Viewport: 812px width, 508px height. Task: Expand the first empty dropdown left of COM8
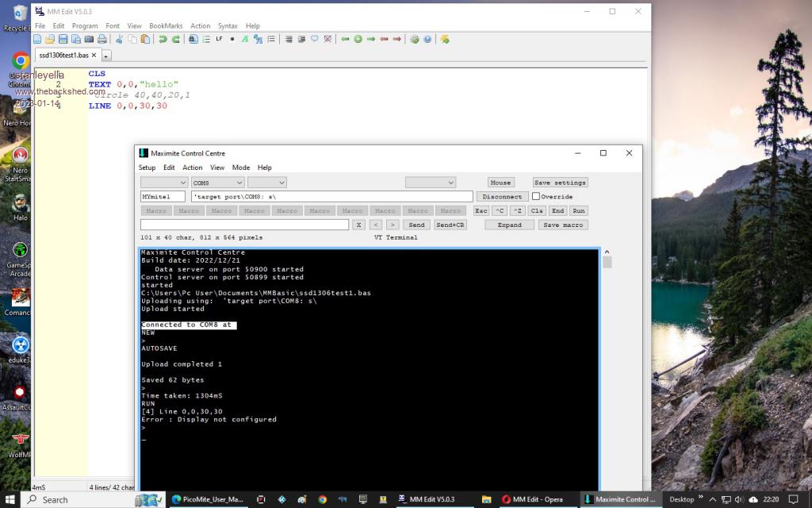[x=163, y=183]
